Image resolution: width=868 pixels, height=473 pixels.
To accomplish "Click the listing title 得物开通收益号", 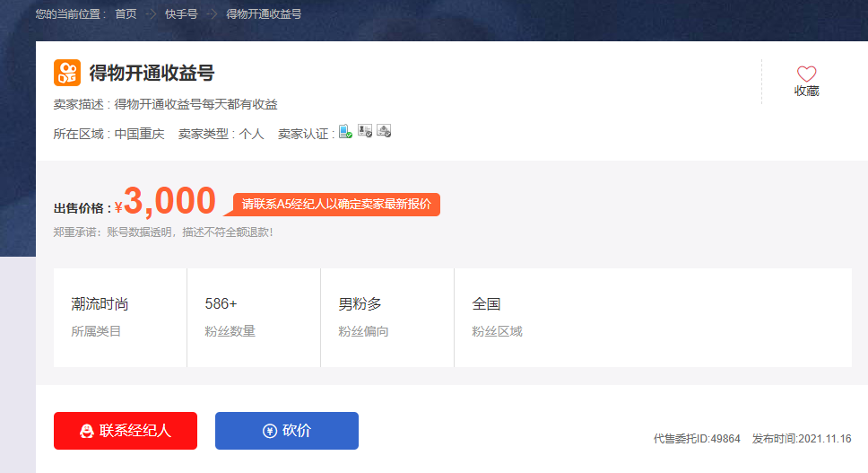I will pyautogui.click(x=152, y=73).
